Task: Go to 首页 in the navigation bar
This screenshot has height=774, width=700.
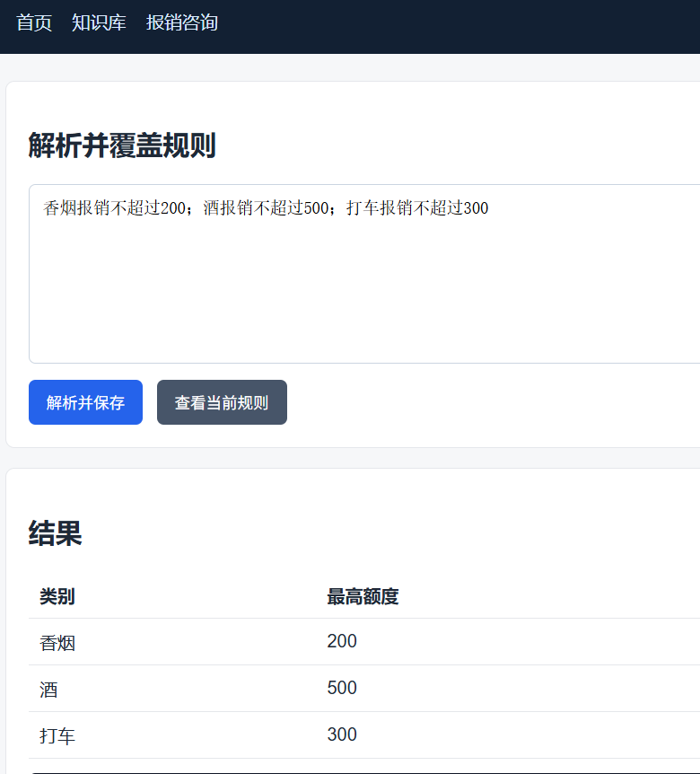Action: pos(34,22)
